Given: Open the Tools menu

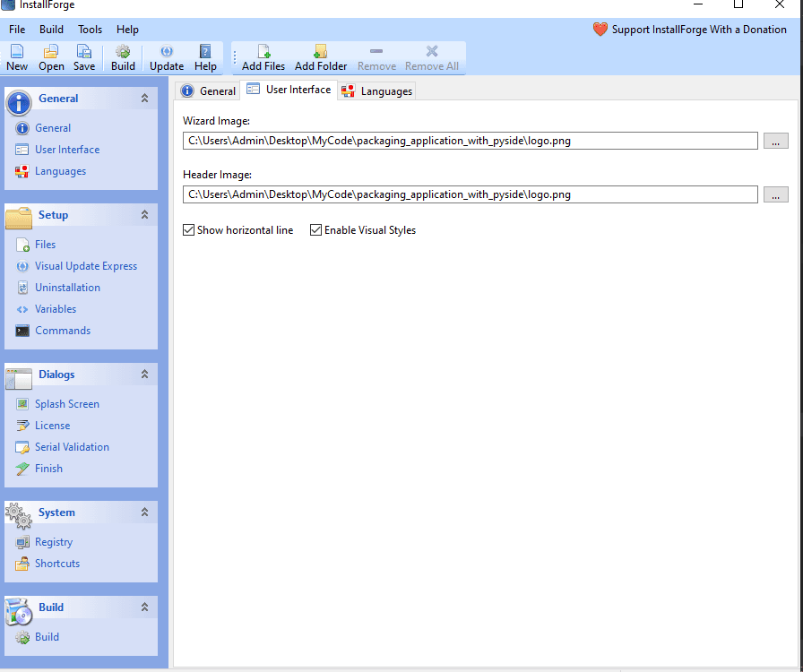Looking at the screenshot, I should click(89, 29).
